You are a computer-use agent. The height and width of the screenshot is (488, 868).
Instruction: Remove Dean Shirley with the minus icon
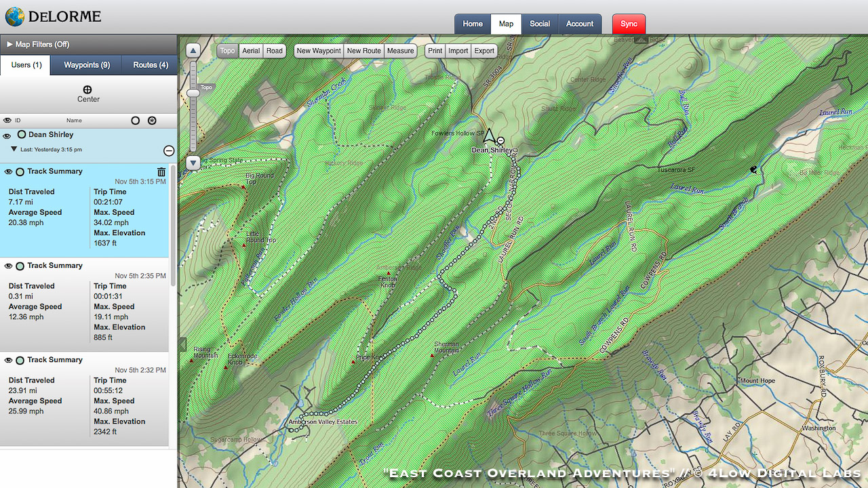pyautogui.click(x=169, y=150)
